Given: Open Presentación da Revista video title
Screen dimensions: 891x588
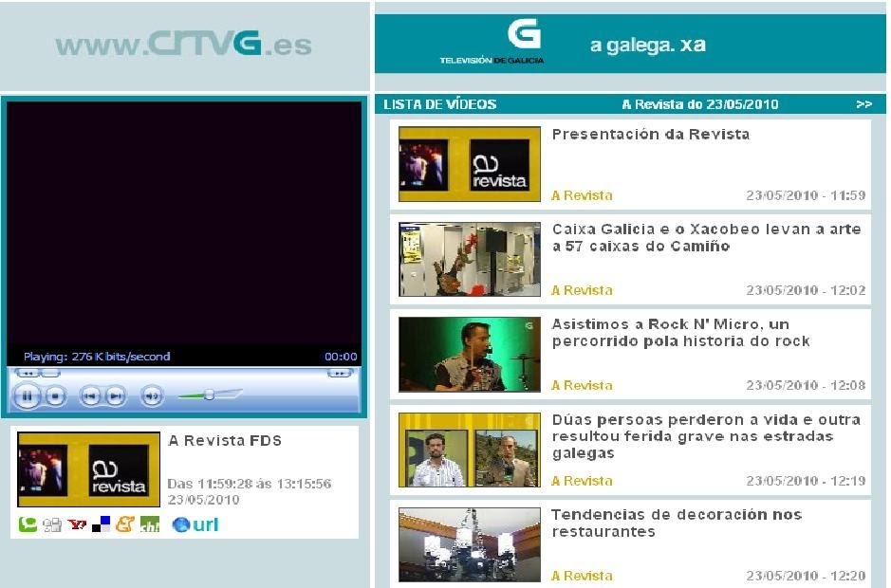Looking at the screenshot, I should pos(651,135).
